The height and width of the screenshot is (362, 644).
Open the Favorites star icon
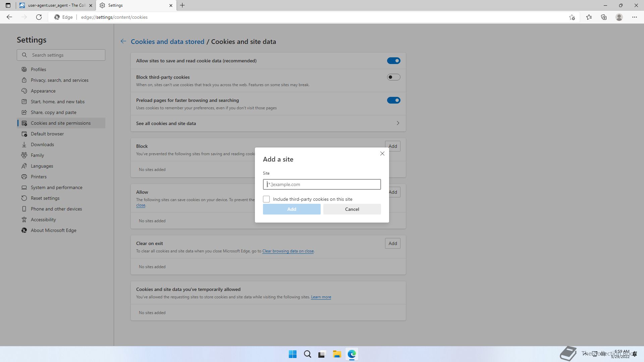pyautogui.click(x=589, y=17)
